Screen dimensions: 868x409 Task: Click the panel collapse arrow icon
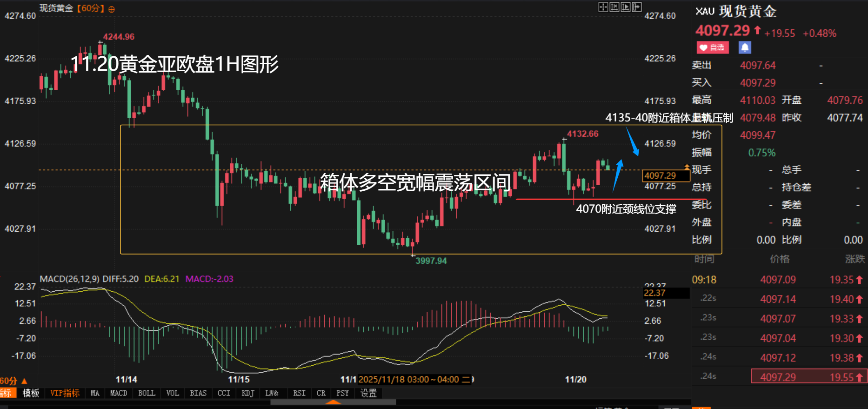[x=637, y=7]
